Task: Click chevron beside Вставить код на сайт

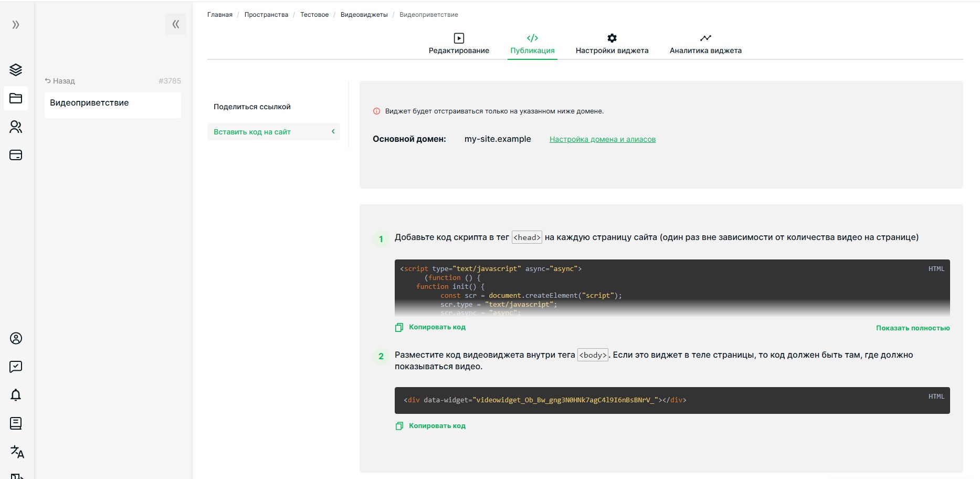Action: [x=333, y=132]
